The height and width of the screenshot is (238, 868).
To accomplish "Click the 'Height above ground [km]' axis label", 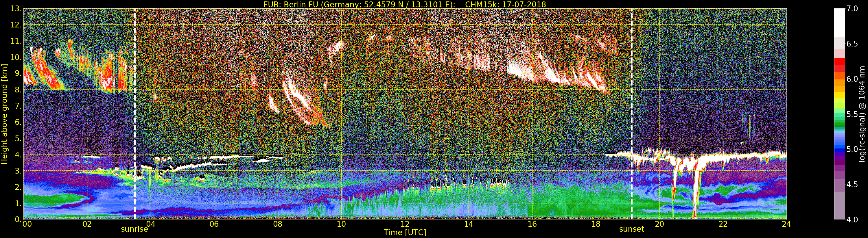I will tap(4, 114).
